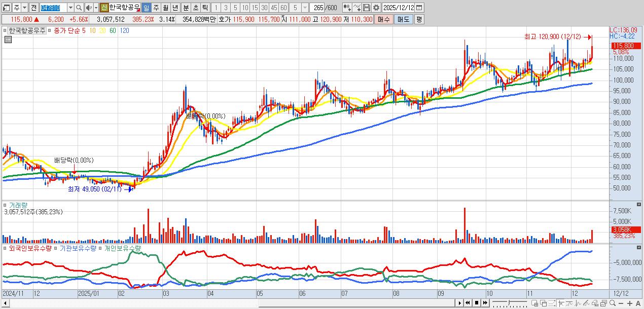Choose interval 3 button
This screenshot has height=309, width=644.
[x=226, y=8]
